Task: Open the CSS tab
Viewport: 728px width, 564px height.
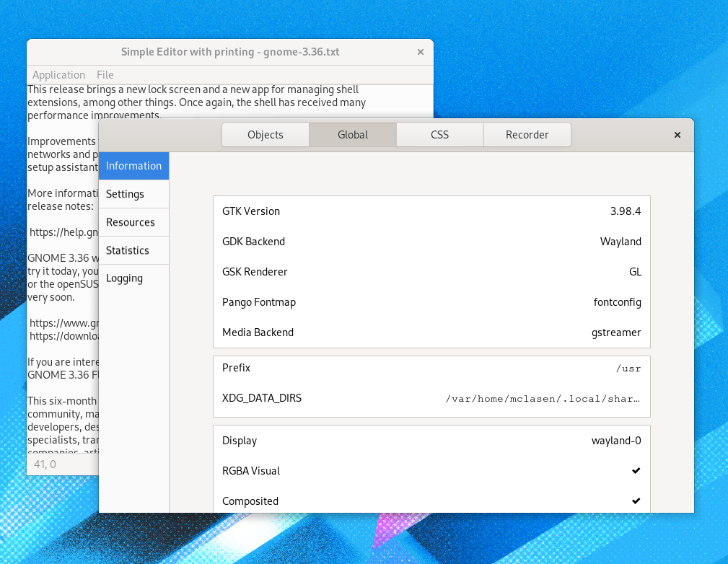Action: click(439, 135)
